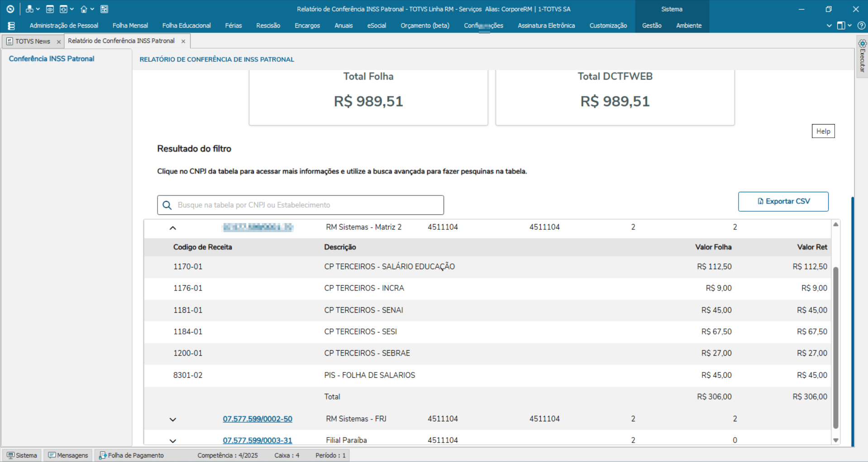Screen dimensions: 868x462
Task: Click the table scrollbar down arrow
Action: 836,440
